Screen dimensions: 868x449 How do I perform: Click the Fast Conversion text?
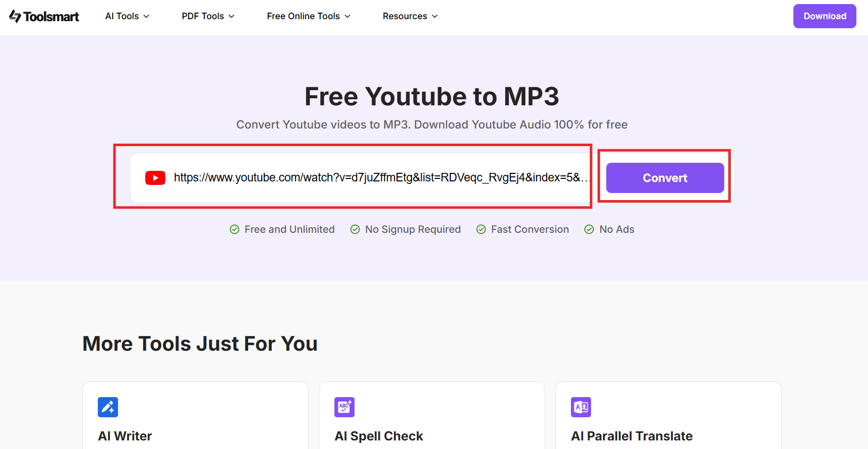[x=530, y=229]
